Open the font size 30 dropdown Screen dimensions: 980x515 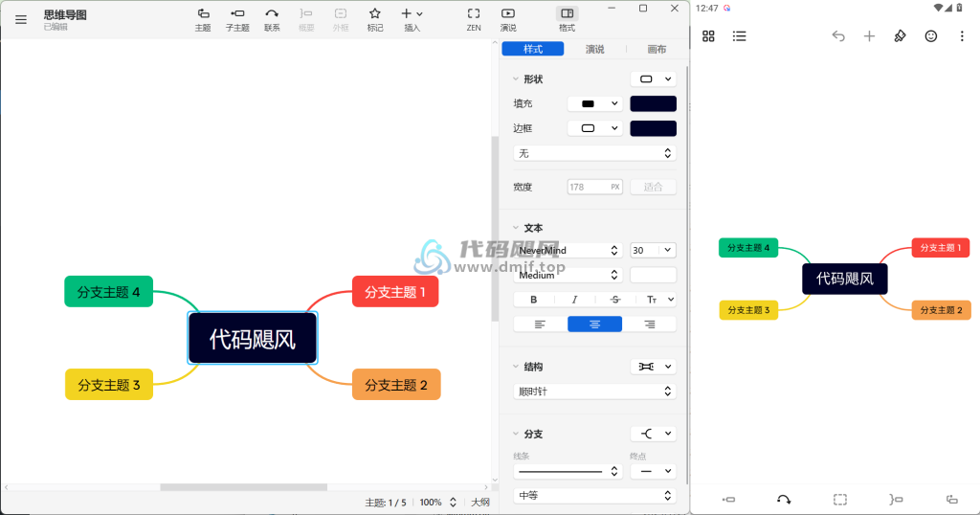[x=653, y=250]
